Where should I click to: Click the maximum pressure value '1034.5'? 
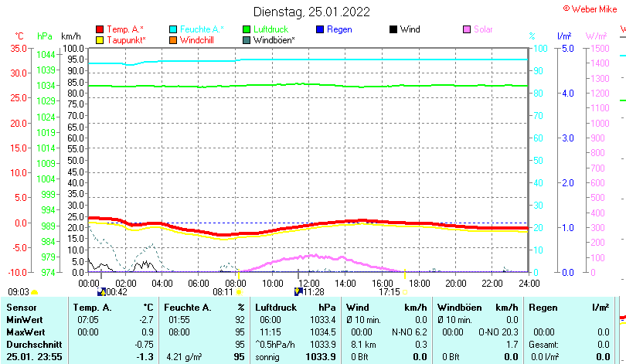pos(322,332)
